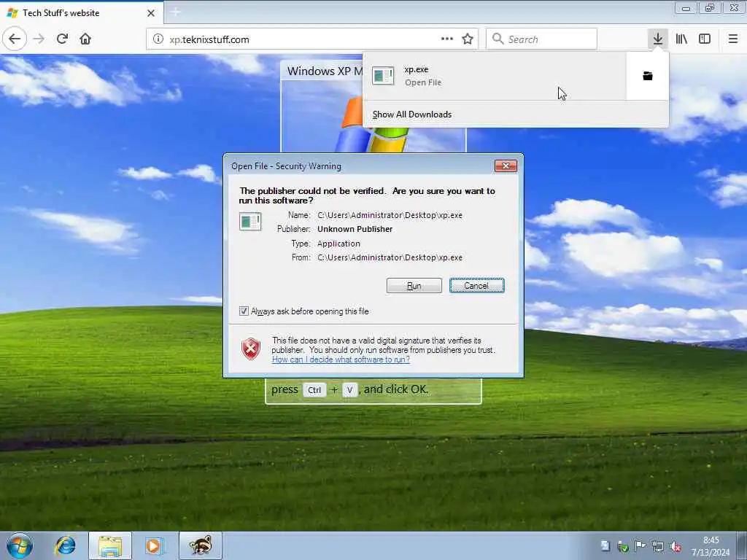Click the red shield warning icon
747x560 pixels.
click(x=251, y=349)
